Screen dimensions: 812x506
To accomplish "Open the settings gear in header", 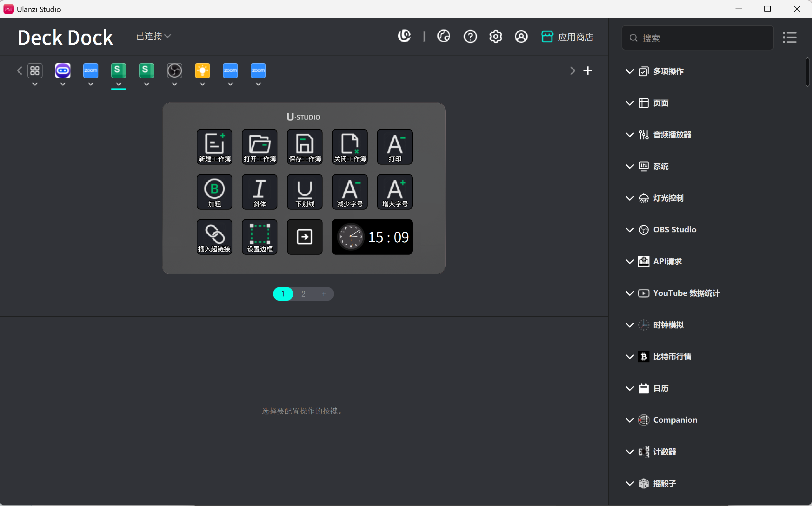I will click(496, 36).
